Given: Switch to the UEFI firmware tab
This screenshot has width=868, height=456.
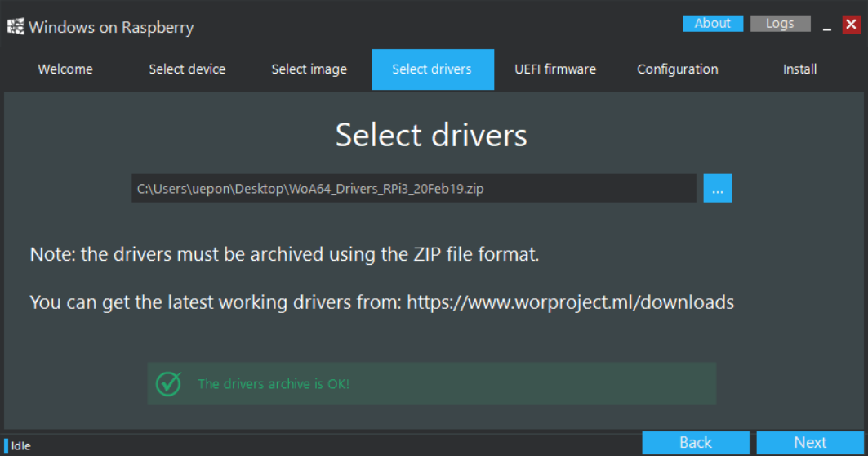Looking at the screenshot, I should 555,69.
